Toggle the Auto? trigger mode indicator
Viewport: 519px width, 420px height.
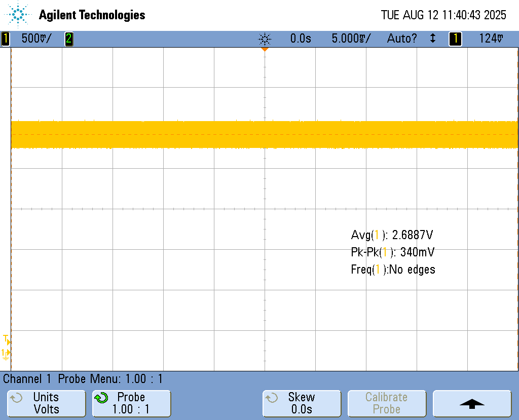402,39
